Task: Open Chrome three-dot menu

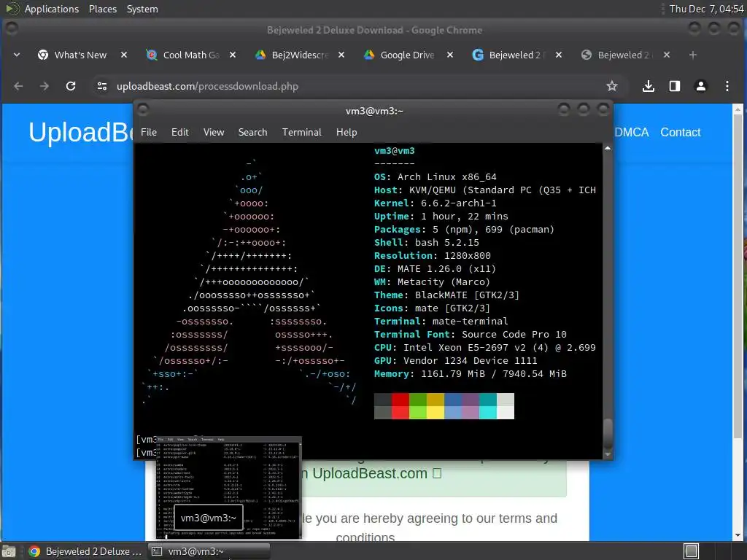Action: (x=727, y=86)
